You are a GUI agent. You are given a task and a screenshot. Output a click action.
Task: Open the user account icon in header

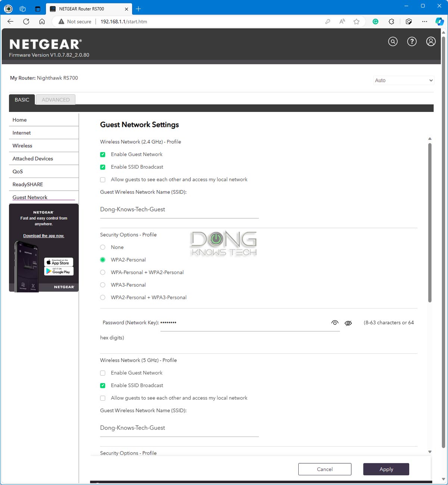[431, 41]
